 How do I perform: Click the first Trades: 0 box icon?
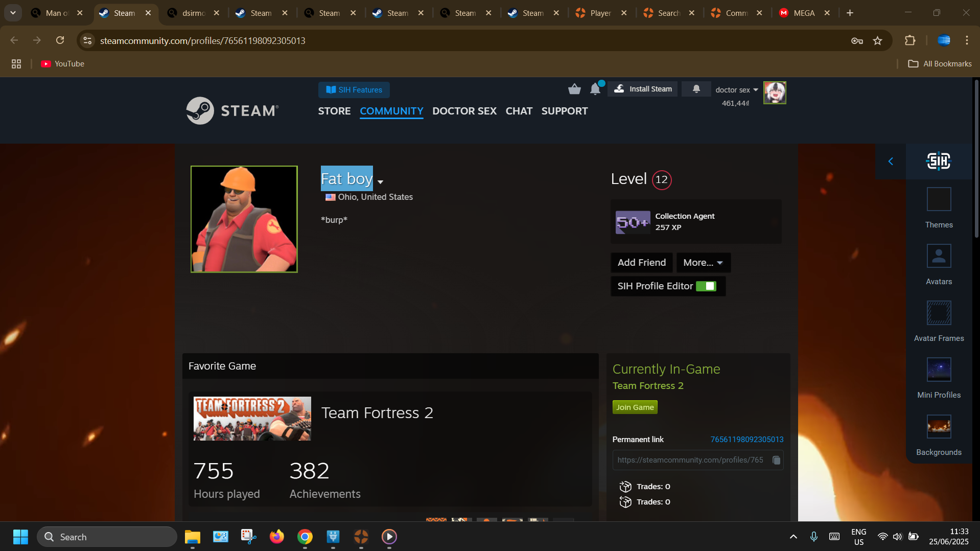[x=625, y=487]
